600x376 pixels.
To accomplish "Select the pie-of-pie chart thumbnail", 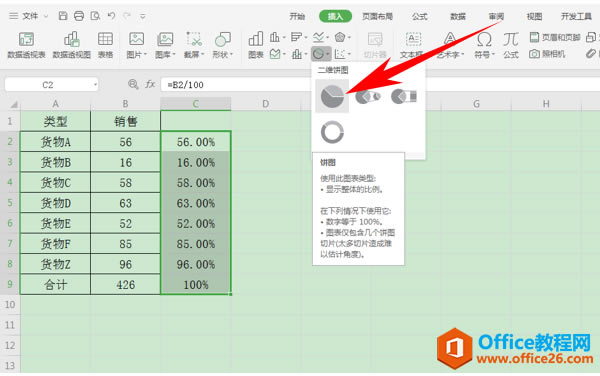I will click(368, 96).
